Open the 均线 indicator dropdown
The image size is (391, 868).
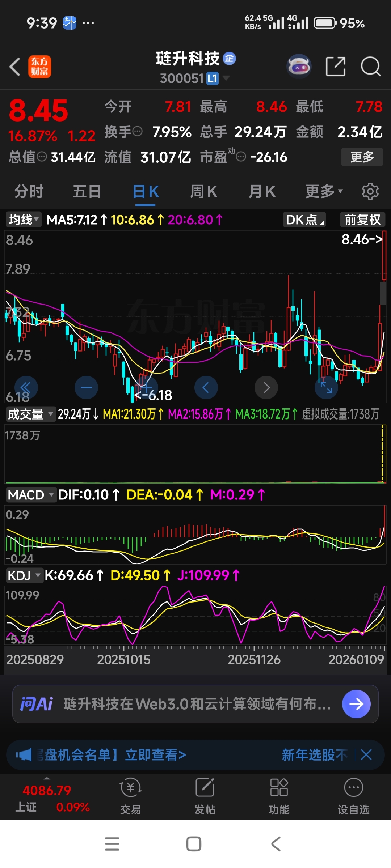[23, 220]
